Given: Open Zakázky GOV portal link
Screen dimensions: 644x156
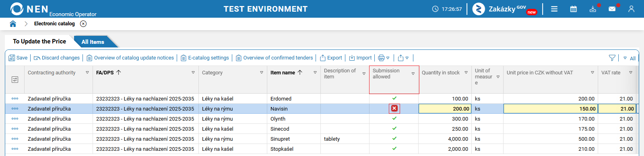Looking at the screenshot, I should pos(505,9).
